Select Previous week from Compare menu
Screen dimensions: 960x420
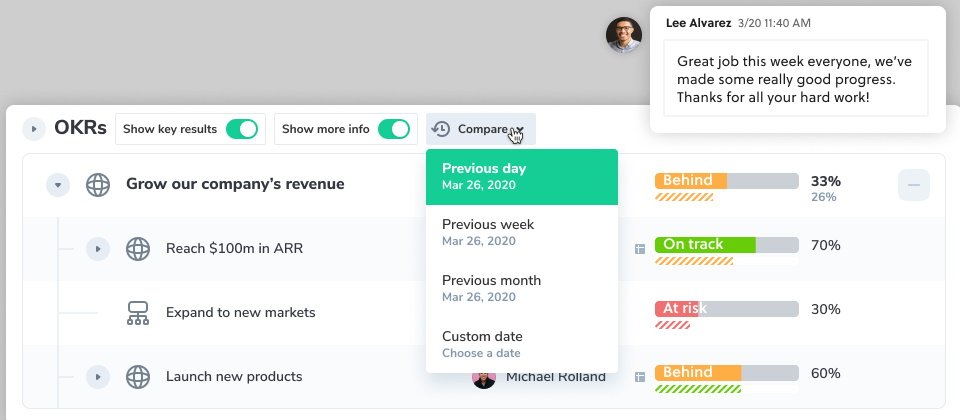point(522,232)
